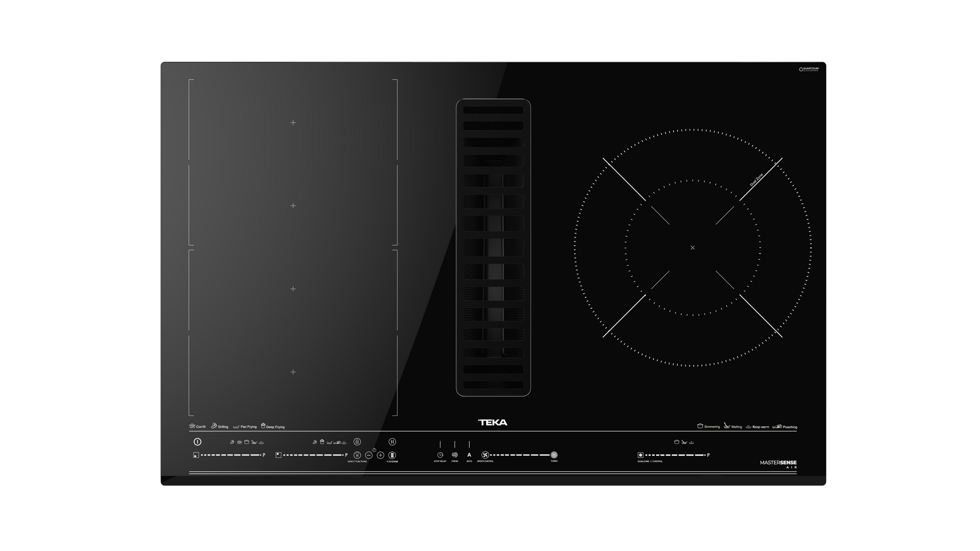This screenshot has width=980, height=551.
Task: Activate the Simmering function icon
Action: 700,426
